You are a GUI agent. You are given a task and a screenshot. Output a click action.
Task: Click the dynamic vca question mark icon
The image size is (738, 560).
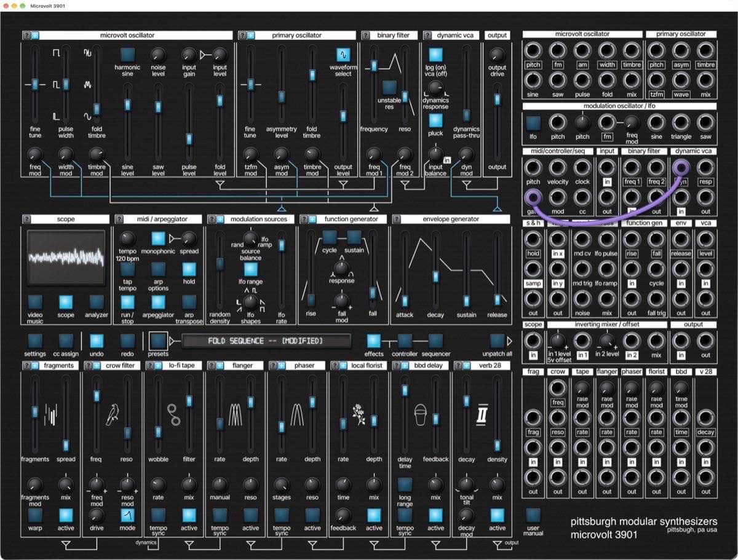point(426,36)
